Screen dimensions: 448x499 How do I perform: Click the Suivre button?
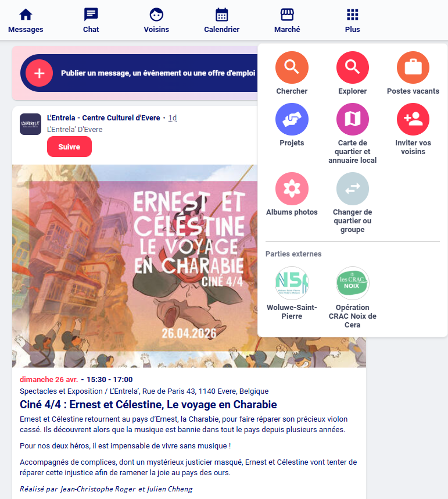click(x=69, y=147)
